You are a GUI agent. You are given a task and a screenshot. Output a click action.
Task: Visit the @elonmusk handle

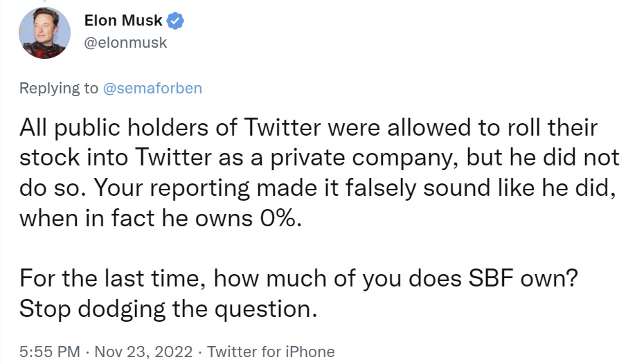125,42
